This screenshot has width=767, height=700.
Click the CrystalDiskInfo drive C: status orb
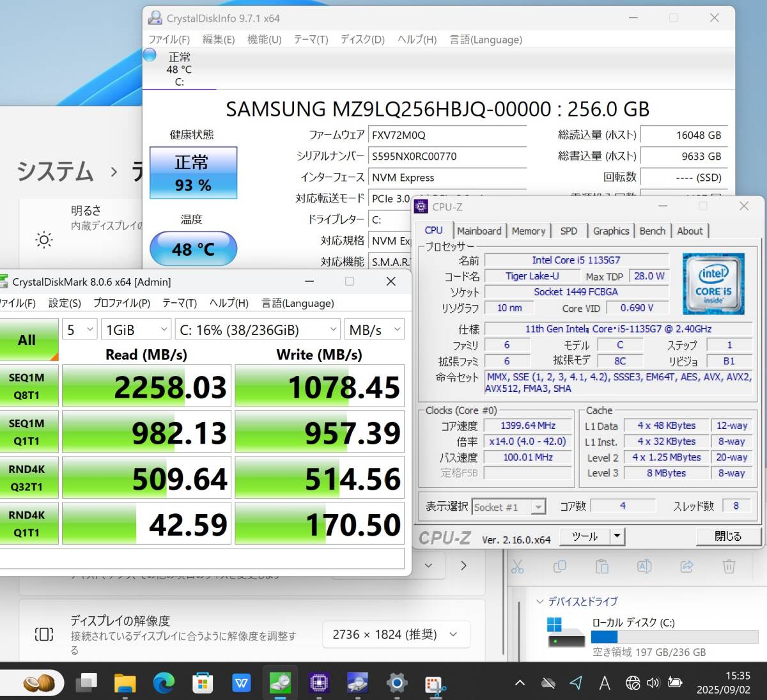150,56
